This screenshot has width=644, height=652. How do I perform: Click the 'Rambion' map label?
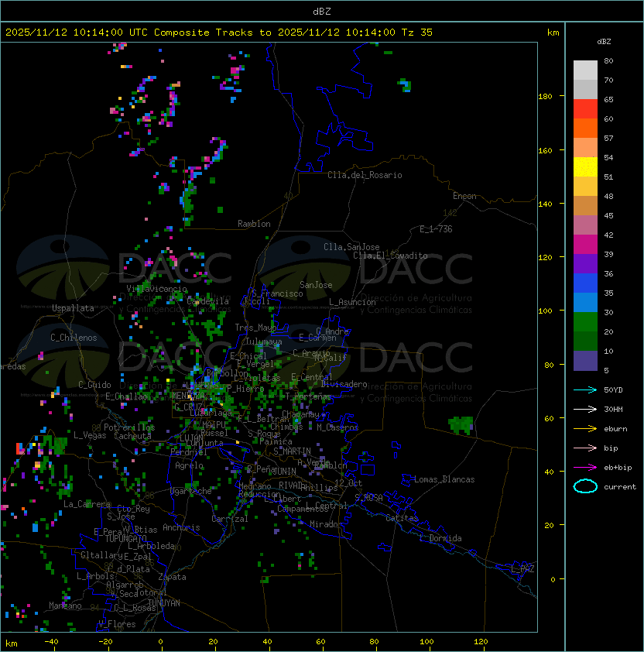[254, 224]
